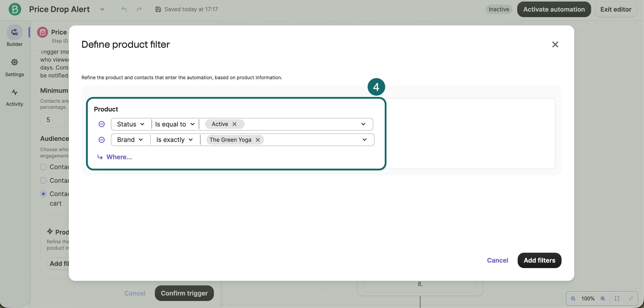Undo the last change
The image size is (644, 308).
click(124, 9)
